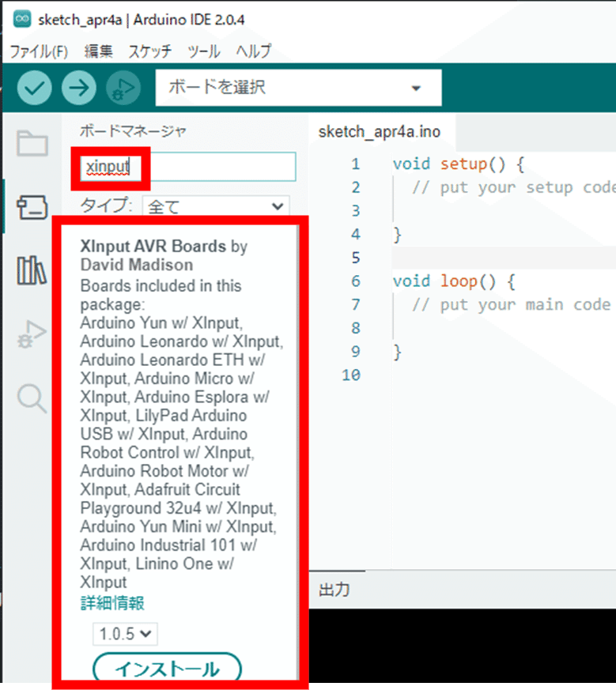Select the sketch_apr4a.ino editor tab
Image resolution: width=616 pixels, height=690 pixels.
pos(380,132)
